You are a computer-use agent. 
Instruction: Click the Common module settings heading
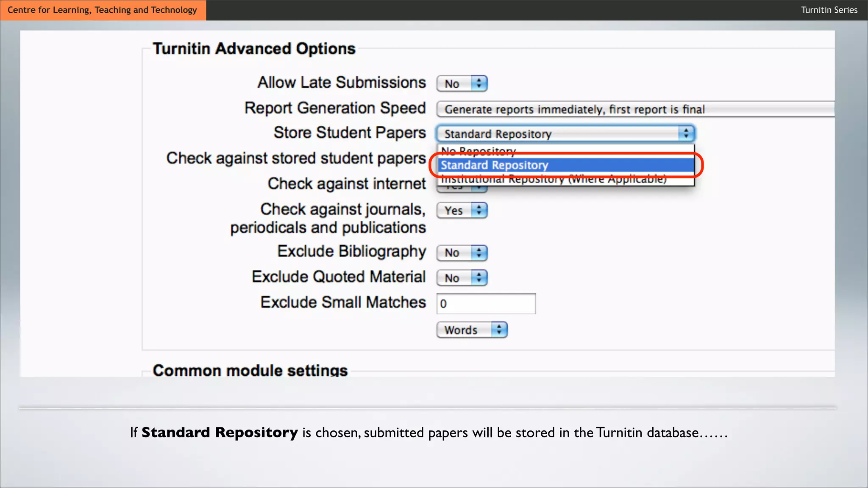250,370
